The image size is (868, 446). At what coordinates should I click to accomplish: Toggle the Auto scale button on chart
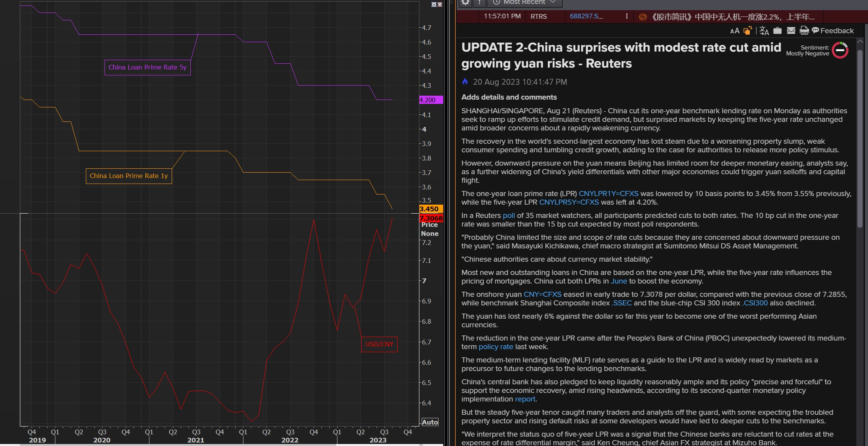click(430, 422)
